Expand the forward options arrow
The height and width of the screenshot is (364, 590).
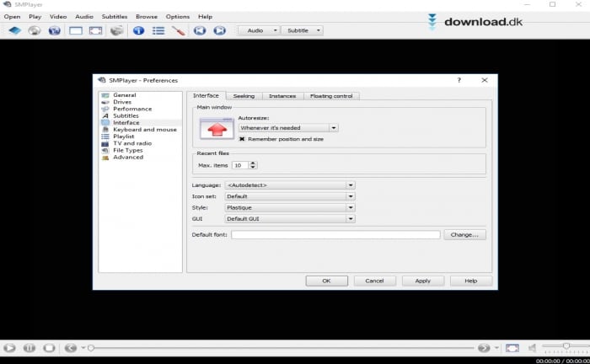496,348
